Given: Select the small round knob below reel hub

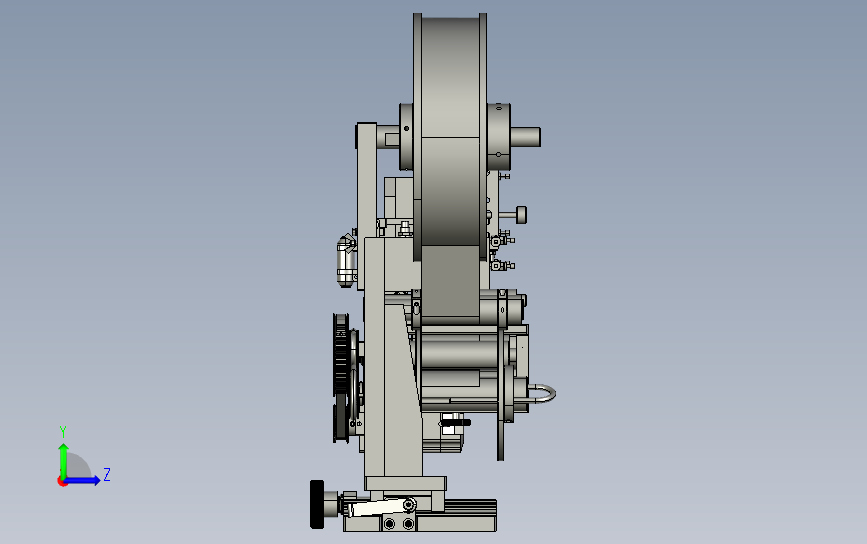Looking at the screenshot, I should (x=521, y=215).
